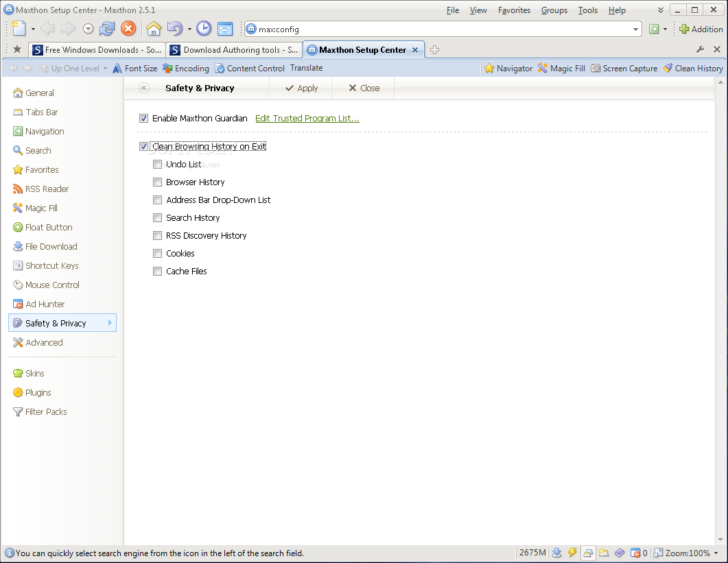
Task: Open the Tools menu
Action: click(588, 10)
